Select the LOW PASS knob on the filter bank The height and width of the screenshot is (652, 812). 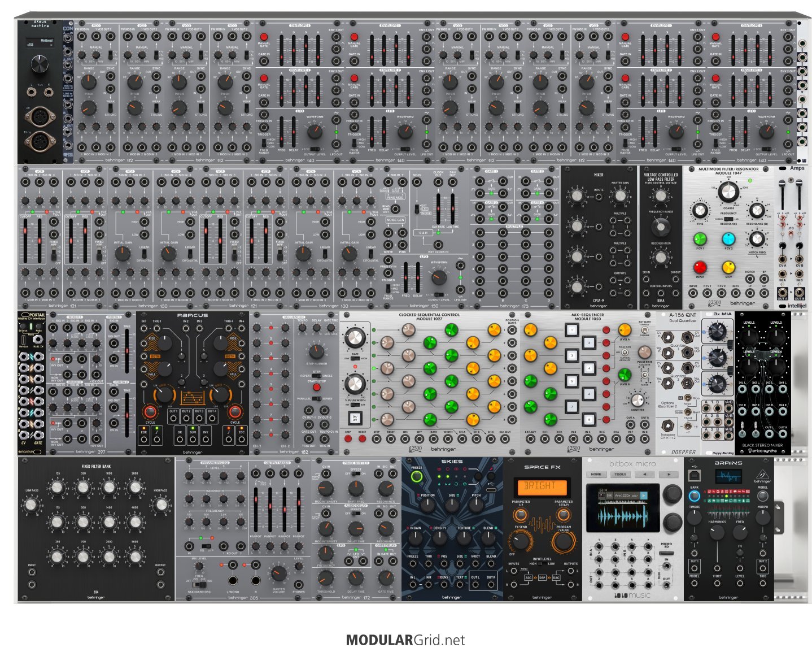coord(31,505)
